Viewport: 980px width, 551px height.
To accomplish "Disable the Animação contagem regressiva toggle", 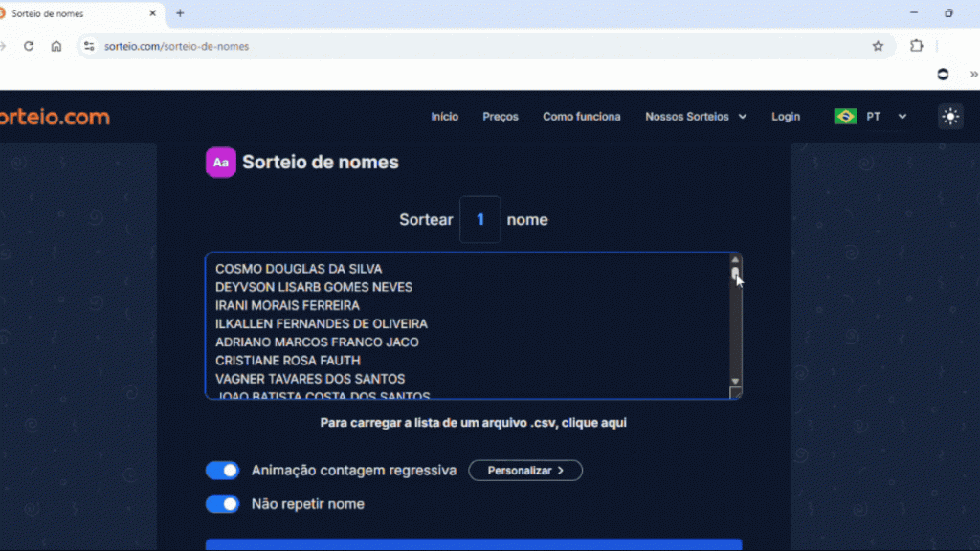I will 223,471.
